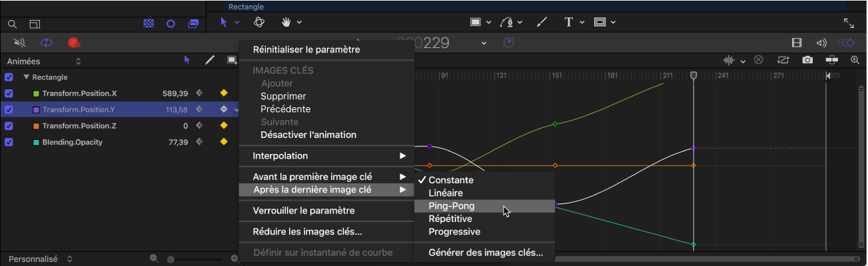Toggle keyframe snapping icon

pyautogui.click(x=831, y=60)
